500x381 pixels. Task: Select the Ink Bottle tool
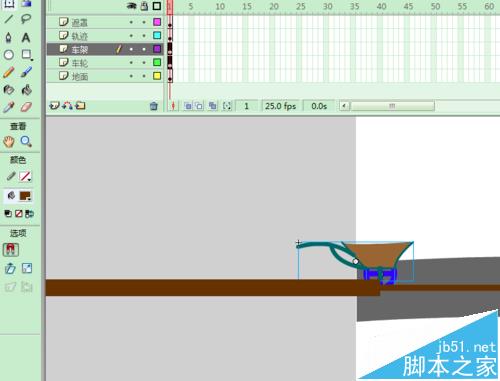[9, 90]
